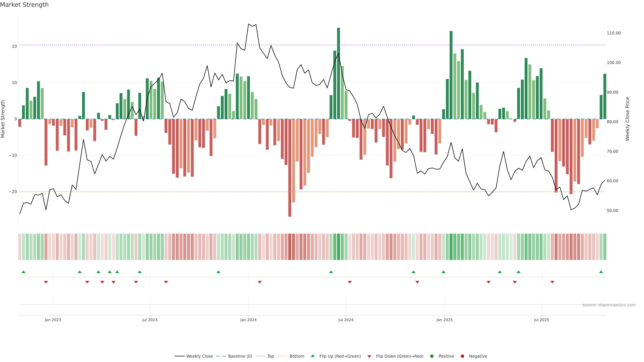Image resolution: width=644 pixels, height=362 pixels.
Task: Click the red Flip Down triangle in legend
Action: click(x=369, y=356)
